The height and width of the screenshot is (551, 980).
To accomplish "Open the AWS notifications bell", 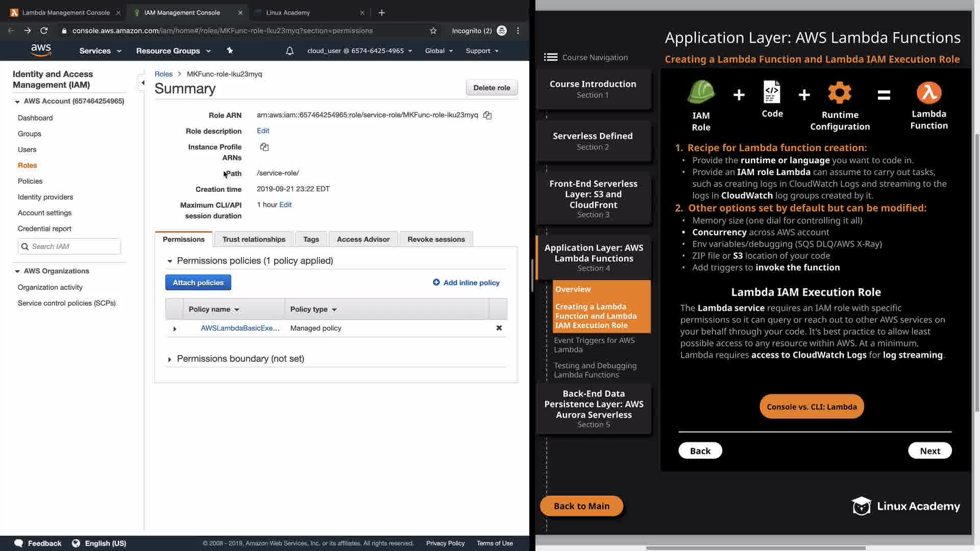I will [x=289, y=51].
